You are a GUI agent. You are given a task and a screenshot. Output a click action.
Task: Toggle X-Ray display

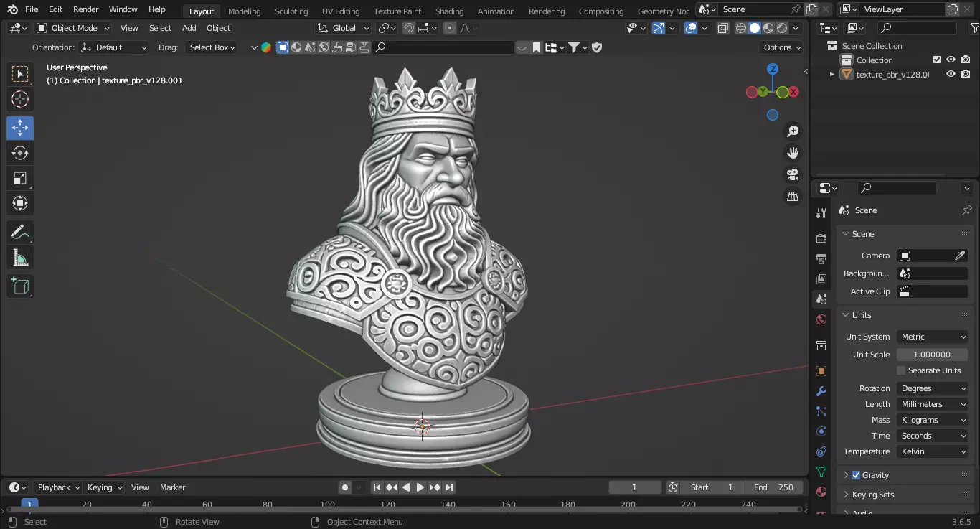pyautogui.click(x=723, y=28)
